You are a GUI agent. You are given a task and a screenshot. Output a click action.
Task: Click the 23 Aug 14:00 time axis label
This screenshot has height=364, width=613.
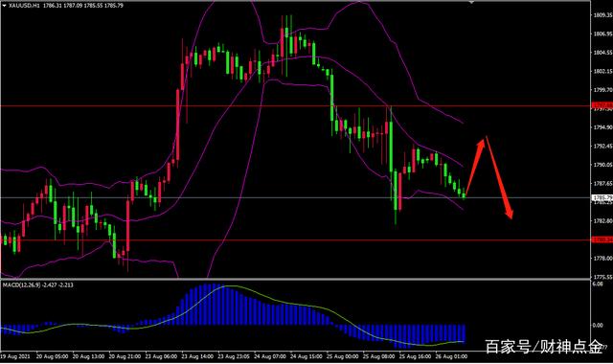click(x=198, y=356)
